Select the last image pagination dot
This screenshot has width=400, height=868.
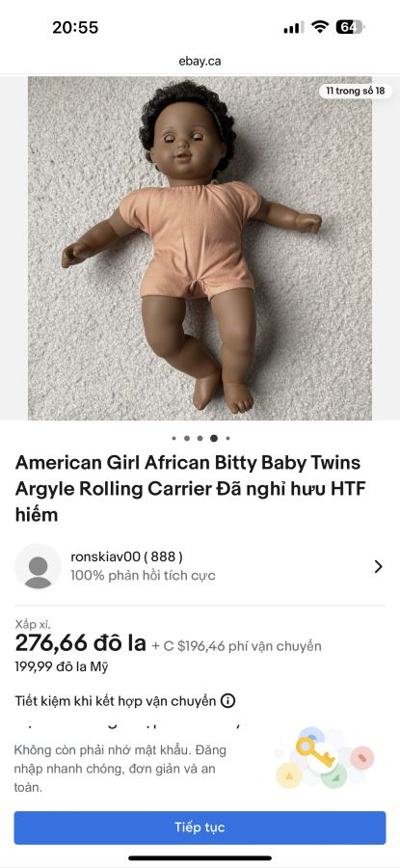click(227, 439)
